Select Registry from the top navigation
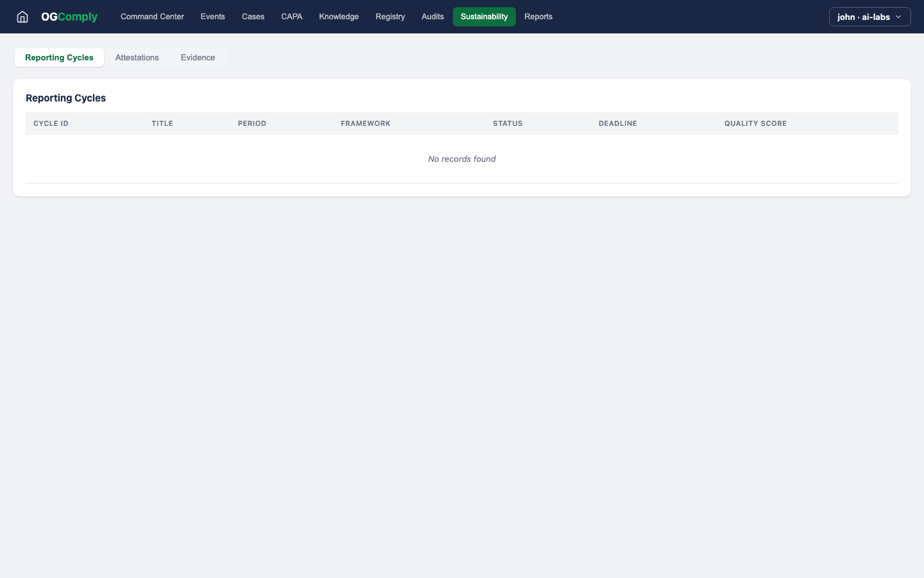 click(x=390, y=17)
